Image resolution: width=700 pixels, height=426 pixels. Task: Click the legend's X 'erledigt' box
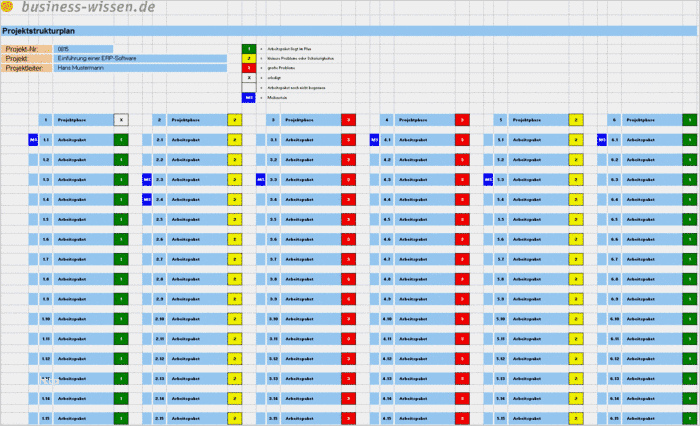click(x=249, y=78)
